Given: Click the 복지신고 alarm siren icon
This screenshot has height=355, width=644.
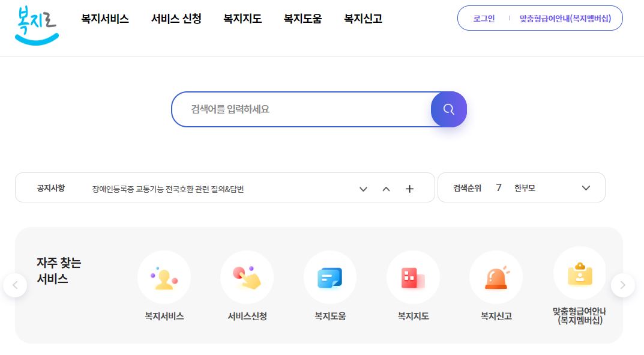Looking at the screenshot, I should (496, 277).
